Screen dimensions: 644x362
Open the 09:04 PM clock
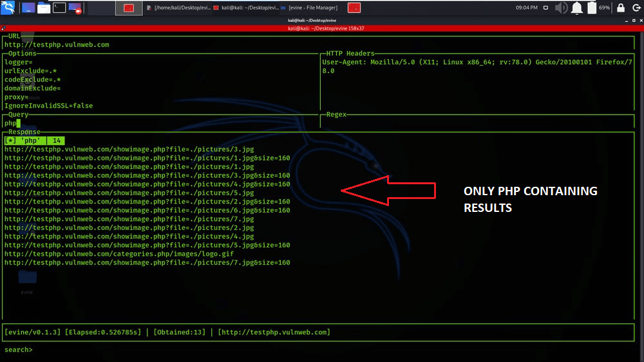coord(527,8)
